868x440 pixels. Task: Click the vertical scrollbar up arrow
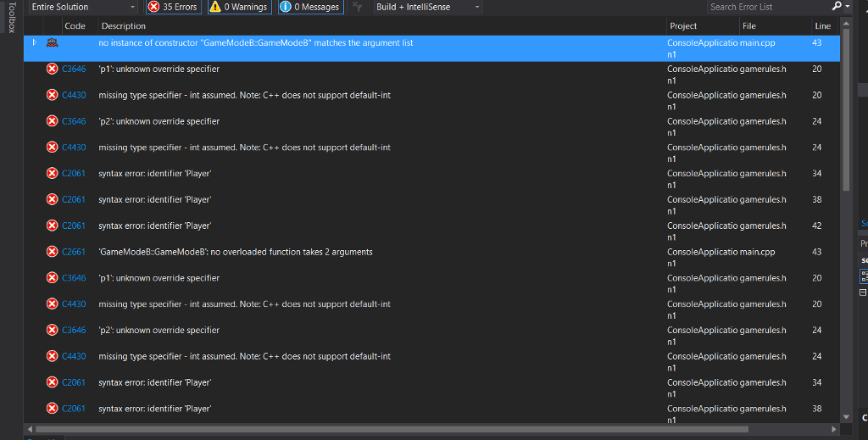[x=846, y=23]
